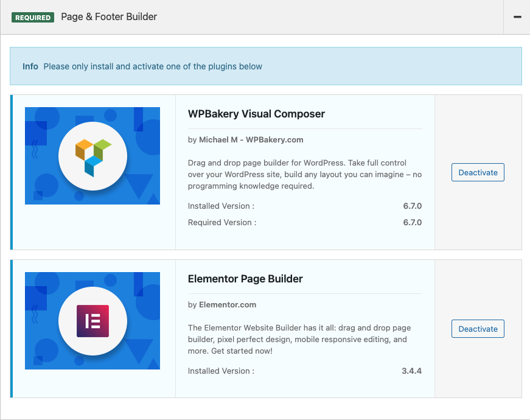The image size is (530, 420).
Task: Click WPBakery installed version number 6.7.0
Action: tap(412, 206)
